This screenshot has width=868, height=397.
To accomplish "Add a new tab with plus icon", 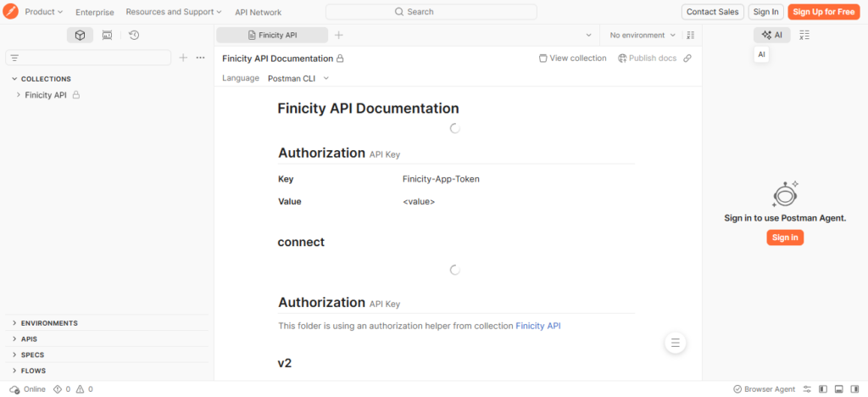I will pos(339,35).
